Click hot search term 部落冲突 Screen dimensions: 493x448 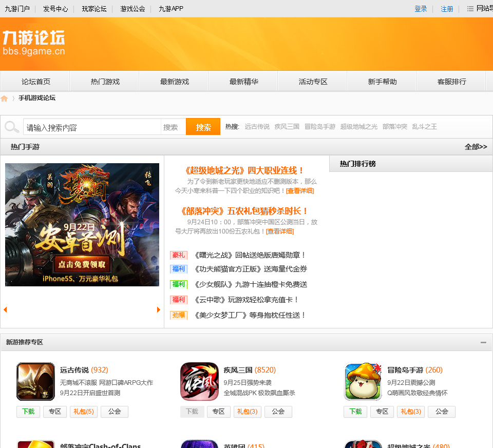click(x=394, y=127)
